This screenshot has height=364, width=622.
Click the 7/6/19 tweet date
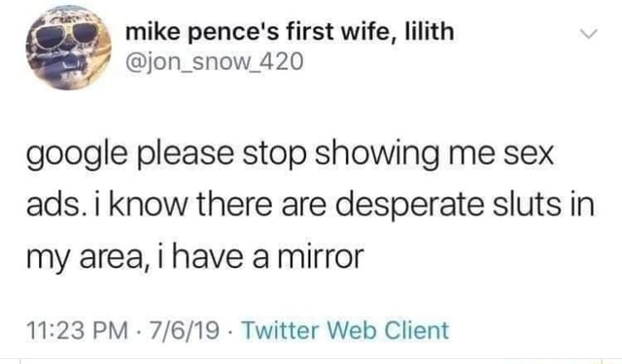[x=184, y=330]
